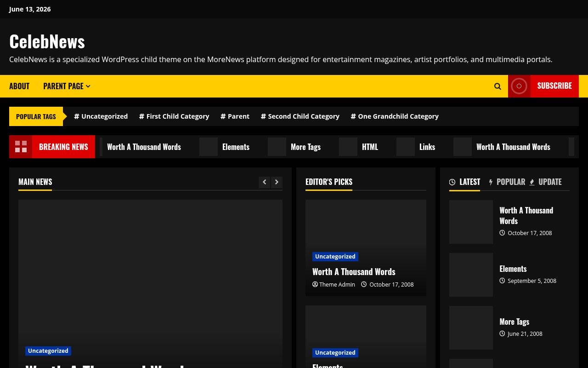Go to previous Main News slide

click(x=264, y=182)
